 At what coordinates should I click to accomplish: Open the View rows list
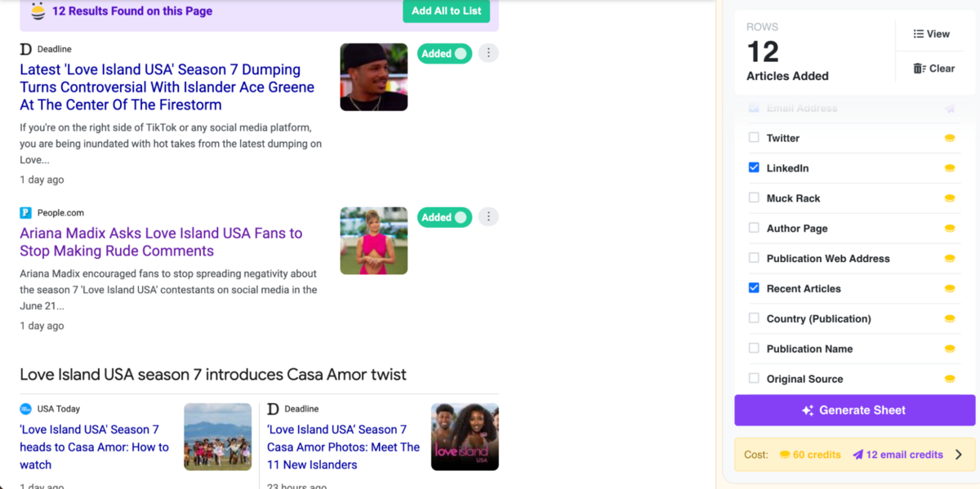[931, 33]
